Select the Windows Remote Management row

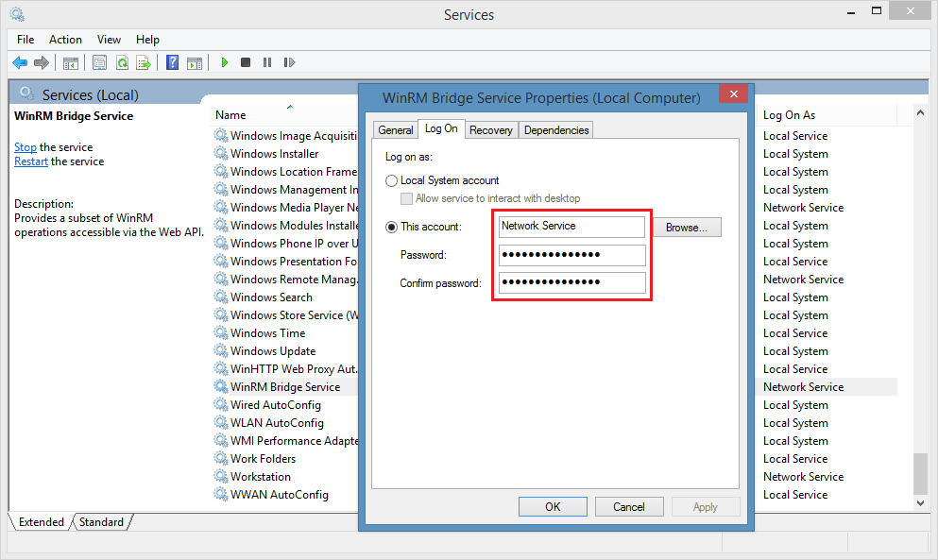coord(286,279)
